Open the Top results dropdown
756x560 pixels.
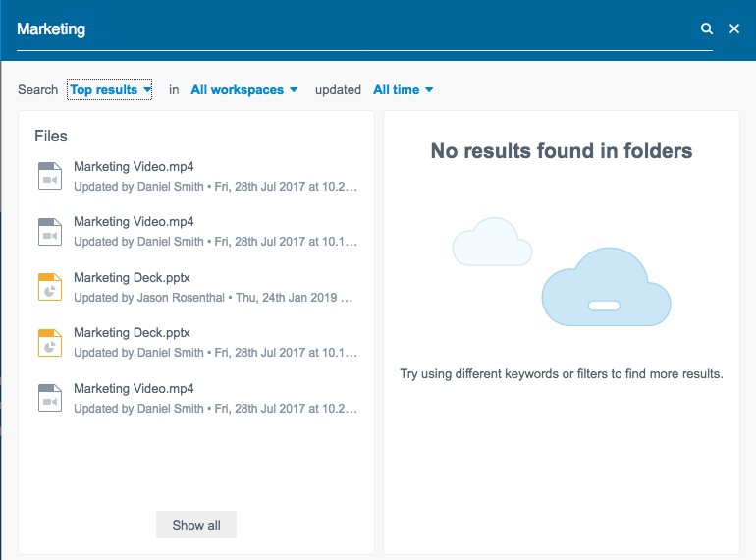click(x=110, y=89)
